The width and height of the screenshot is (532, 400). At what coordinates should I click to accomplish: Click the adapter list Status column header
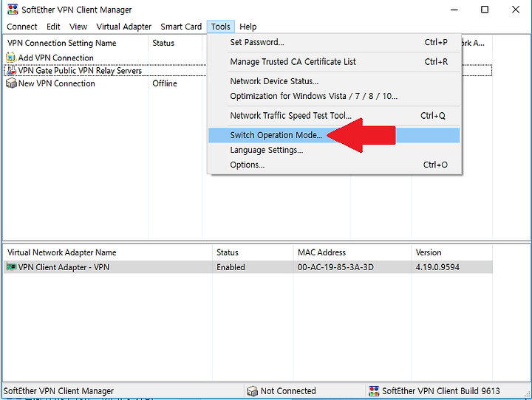click(x=253, y=252)
